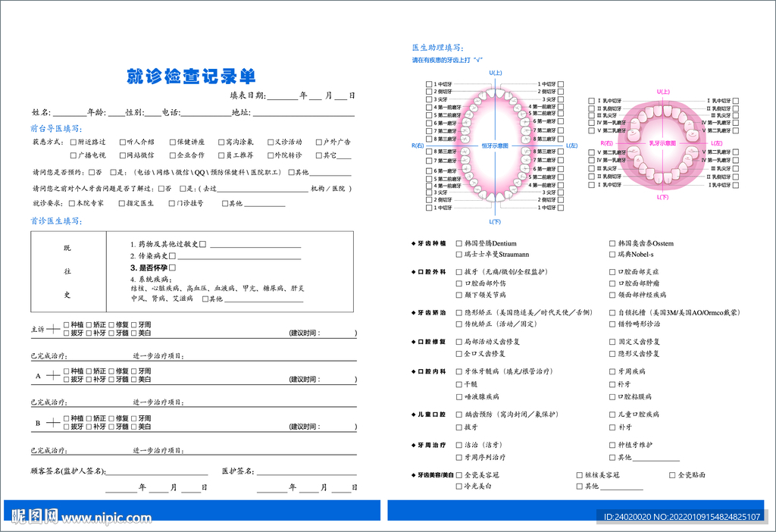The width and height of the screenshot is (776, 532).
Task: Select the 窝沟涂氟 checkbox
Action: [x=221, y=142]
